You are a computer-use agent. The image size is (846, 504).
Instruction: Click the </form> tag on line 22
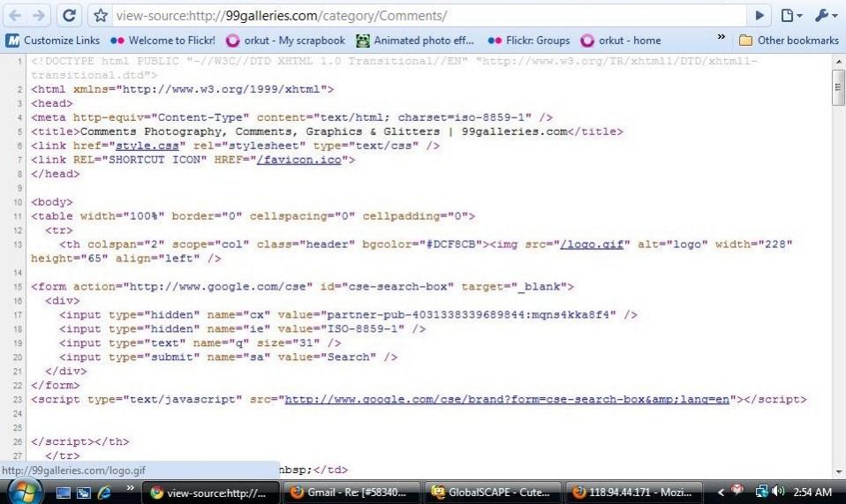click(x=55, y=386)
